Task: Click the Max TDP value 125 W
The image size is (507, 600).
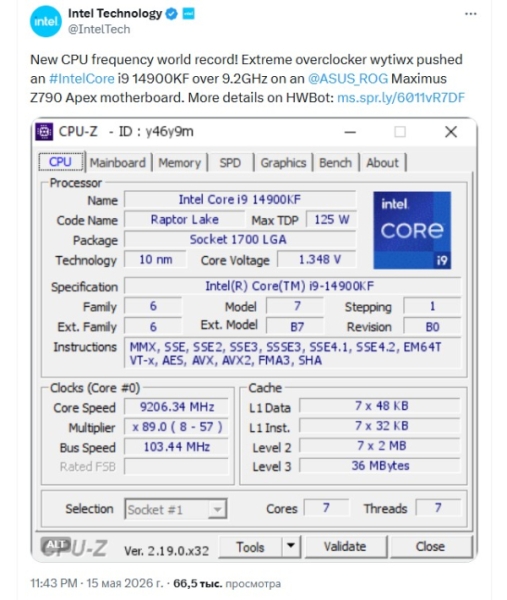Action: coord(332,220)
